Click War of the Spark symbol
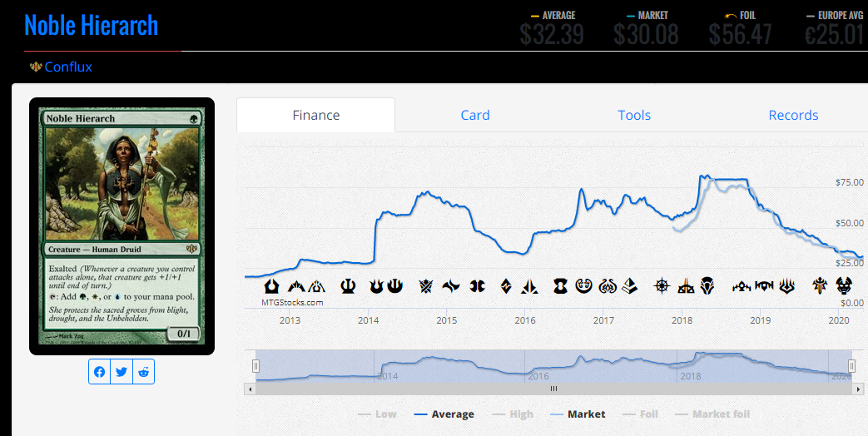This screenshot has width=868, height=436. click(x=787, y=286)
